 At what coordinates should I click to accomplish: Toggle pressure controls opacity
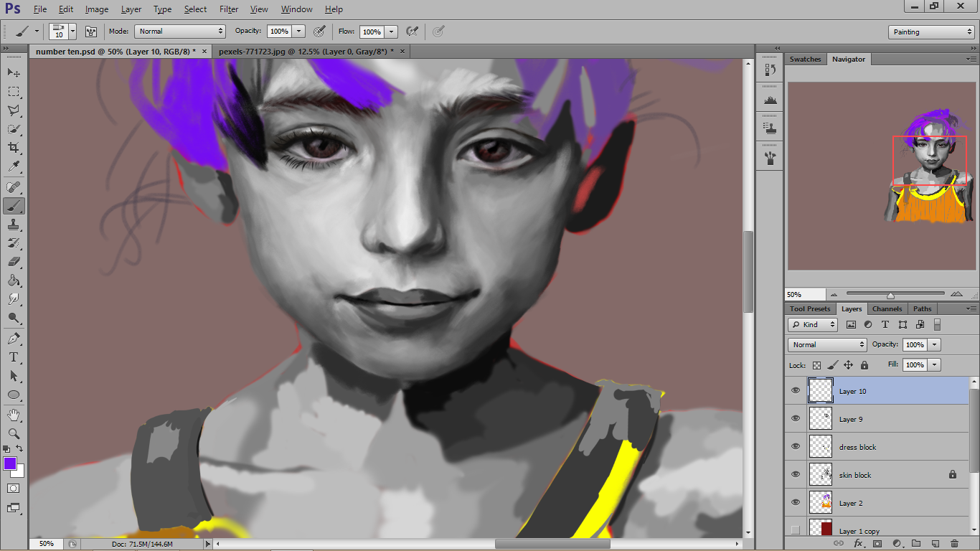[320, 32]
